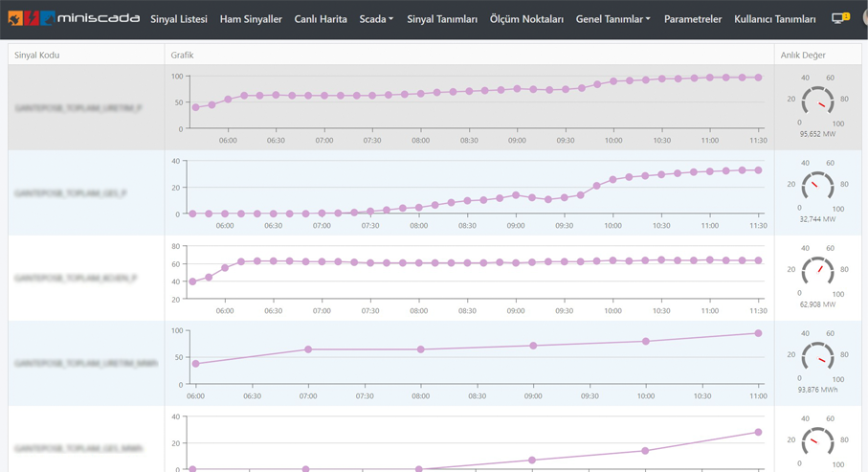Click the gauge showing 93,876 MWh
Viewport: 868px width, 472px height.
coord(817,356)
